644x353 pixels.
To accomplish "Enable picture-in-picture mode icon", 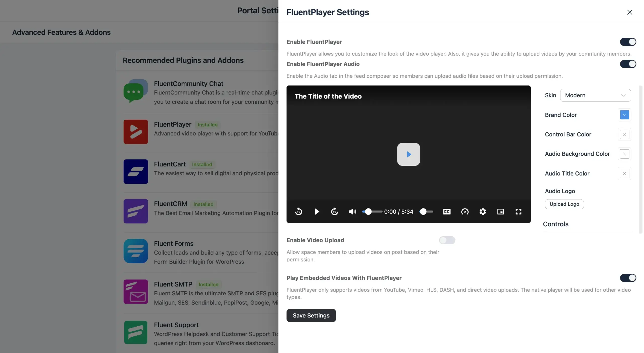I will pyautogui.click(x=500, y=211).
